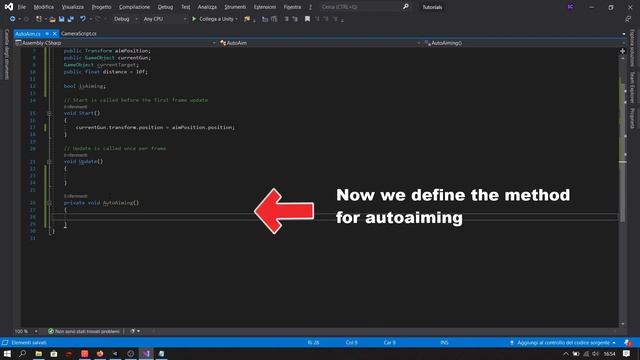Click the no problems found indicator
The image size is (640, 360).
[x=84, y=331]
